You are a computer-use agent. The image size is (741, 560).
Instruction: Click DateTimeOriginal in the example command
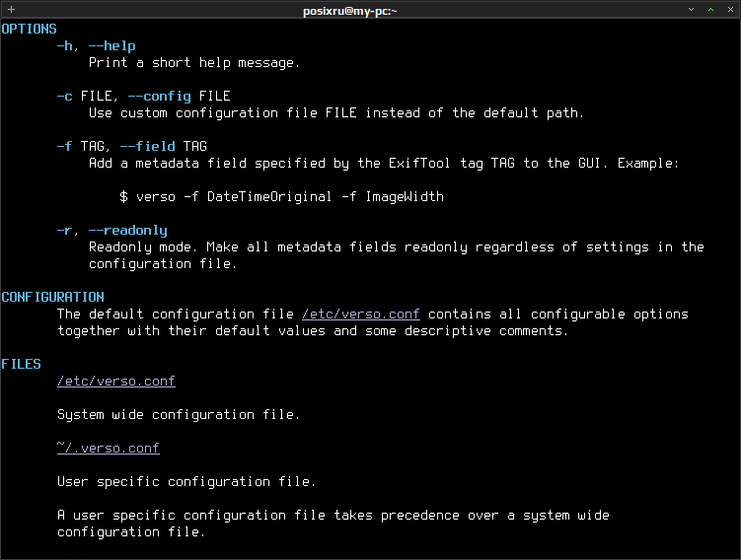pos(269,197)
